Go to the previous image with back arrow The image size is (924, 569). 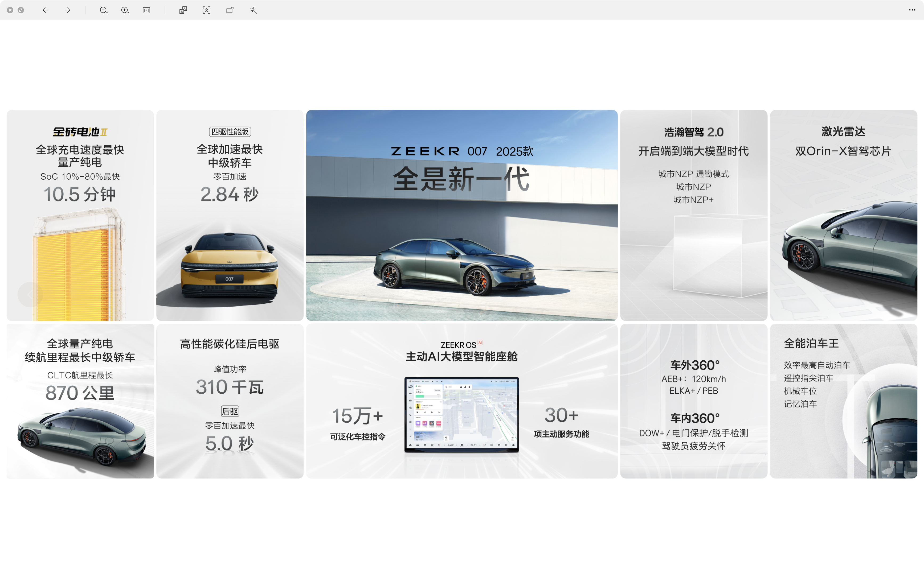point(46,10)
